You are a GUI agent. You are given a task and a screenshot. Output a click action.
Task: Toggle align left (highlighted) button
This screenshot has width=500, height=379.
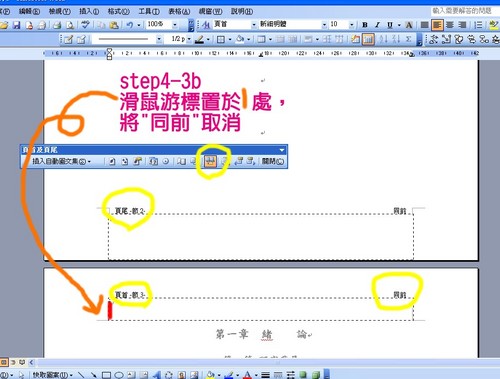click(437, 25)
